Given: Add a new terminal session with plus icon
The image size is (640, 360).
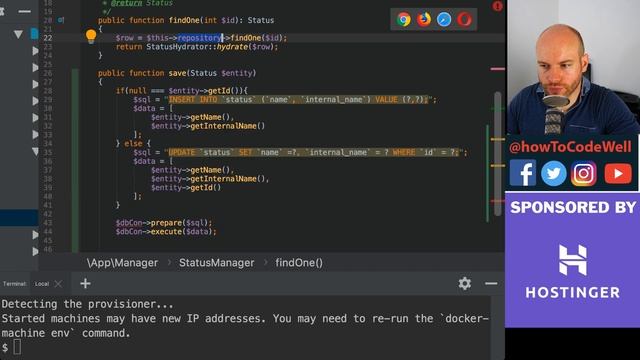Looking at the screenshot, I should pos(85,283).
